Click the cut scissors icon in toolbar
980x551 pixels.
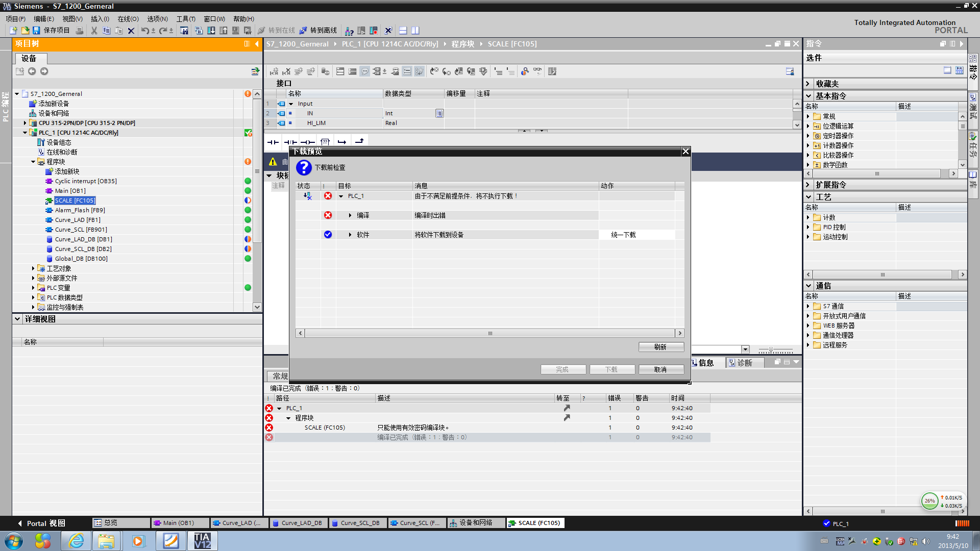pyautogui.click(x=94, y=31)
